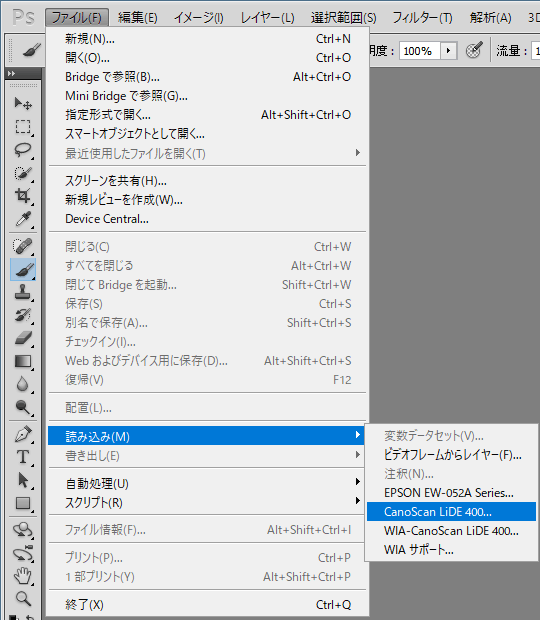Select the Eyedropper tool
Viewport: 540px width, 620px height.
pyautogui.click(x=23, y=218)
